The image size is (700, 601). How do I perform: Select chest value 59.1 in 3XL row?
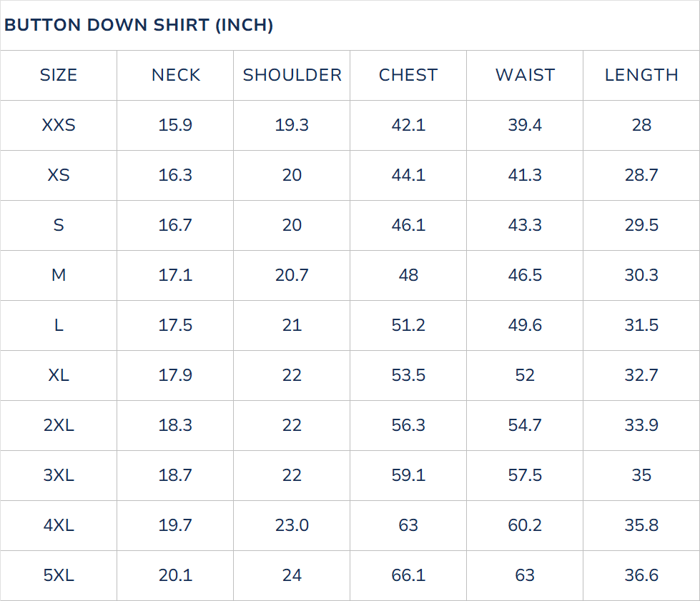coord(408,475)
